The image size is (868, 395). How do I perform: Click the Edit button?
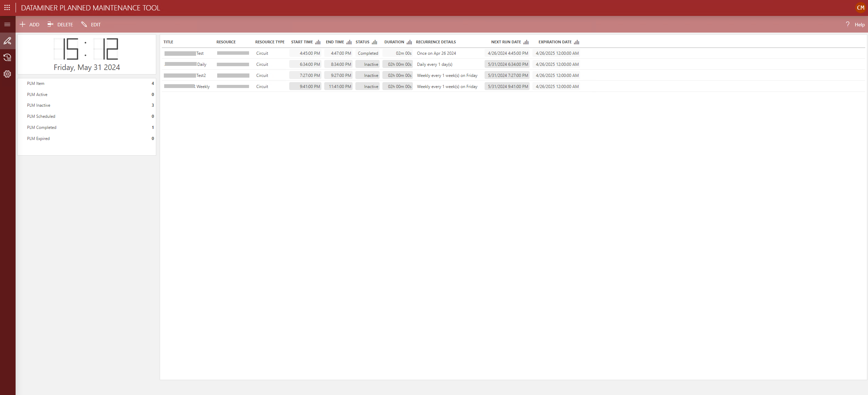[x=91, y=25]
